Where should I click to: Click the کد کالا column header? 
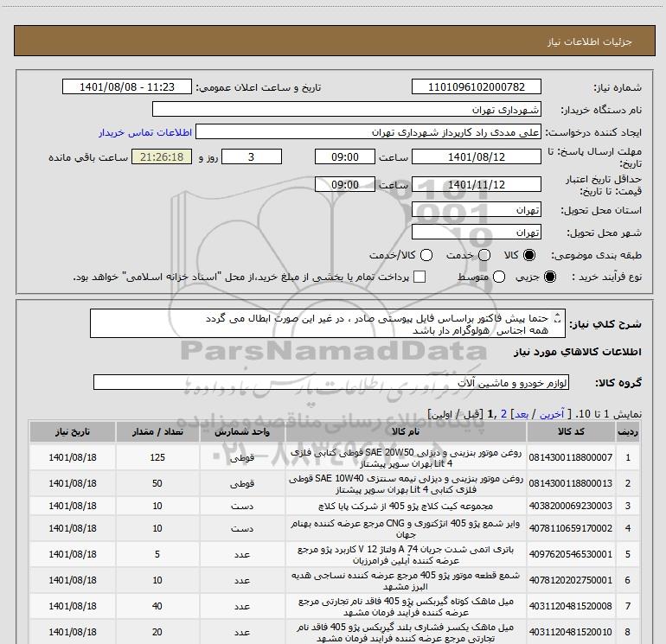[571, 431]
